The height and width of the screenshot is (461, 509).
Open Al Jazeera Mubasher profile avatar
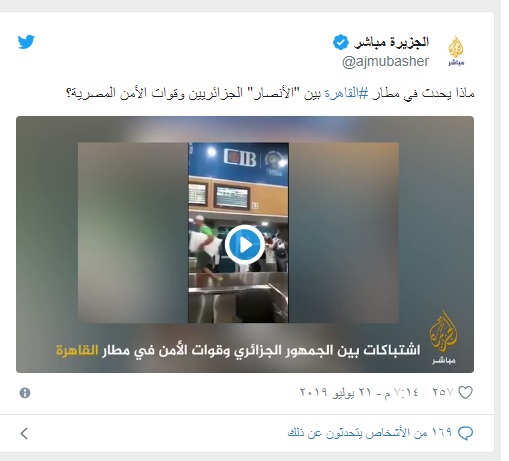pos(456,51)
